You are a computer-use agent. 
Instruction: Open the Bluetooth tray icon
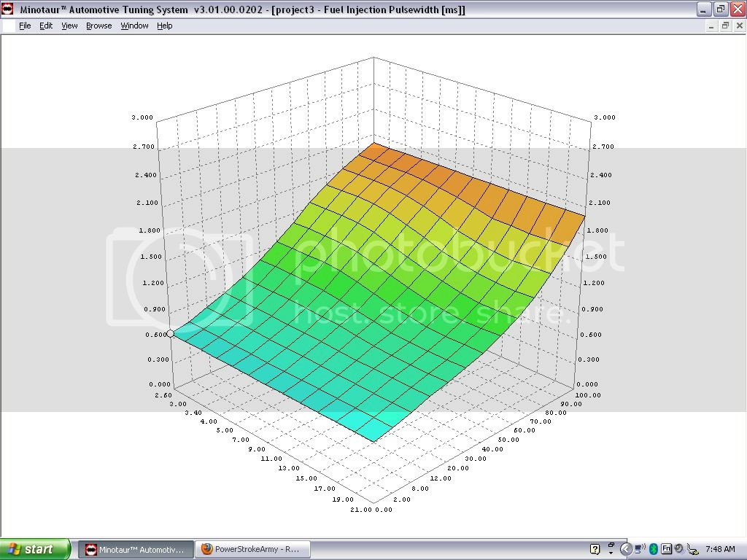(x=654, y=549)
